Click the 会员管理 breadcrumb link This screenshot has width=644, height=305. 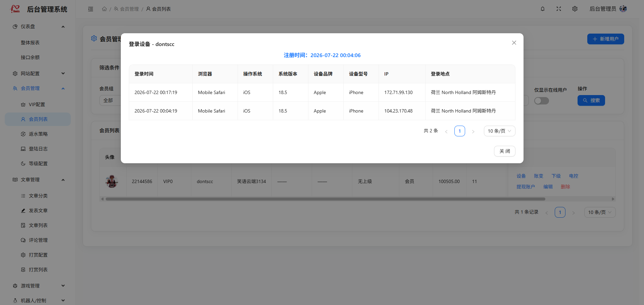click(x=126, y=9)
